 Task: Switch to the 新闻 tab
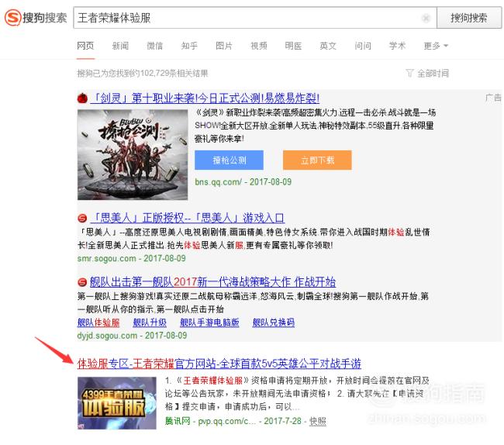point(120,46)
